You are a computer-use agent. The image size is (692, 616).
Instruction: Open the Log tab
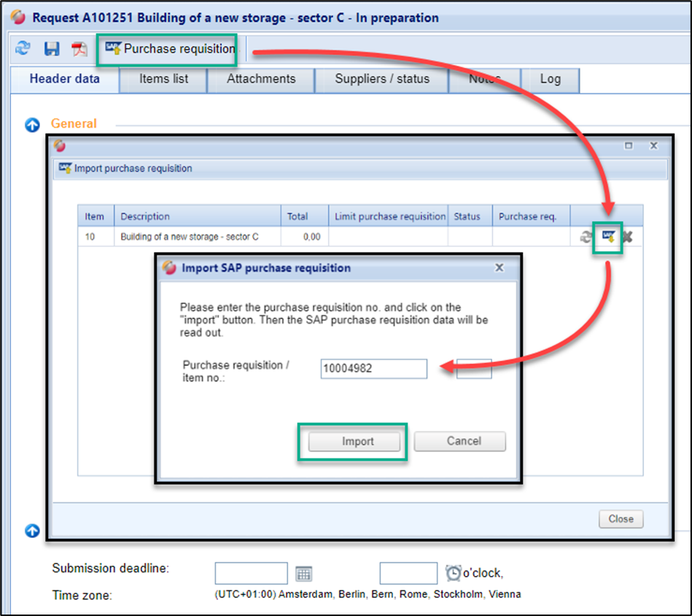pyautogui.click(x=550, y=79)
